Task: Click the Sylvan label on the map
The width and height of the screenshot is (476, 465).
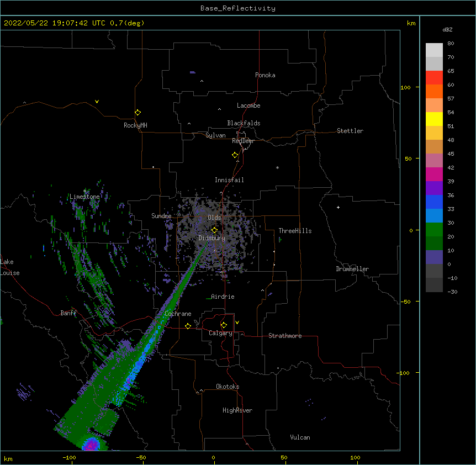Action: (215, 135)
